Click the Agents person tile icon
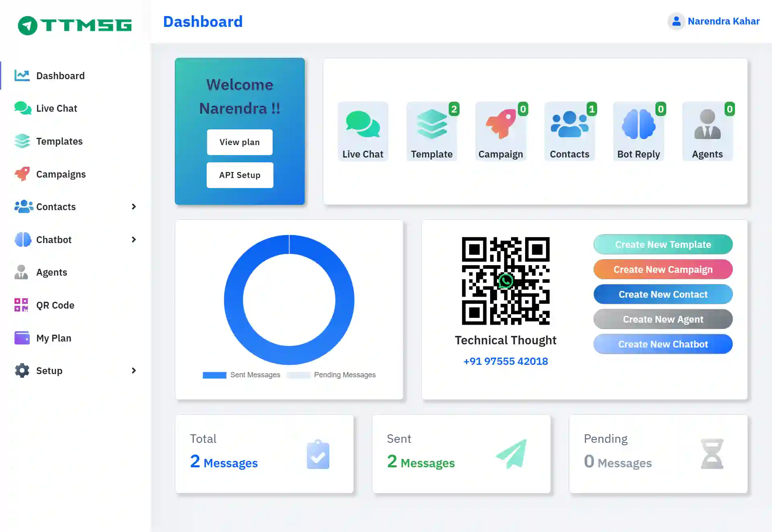The width and height of the screenshot is (772, 532). pos(707,125)
